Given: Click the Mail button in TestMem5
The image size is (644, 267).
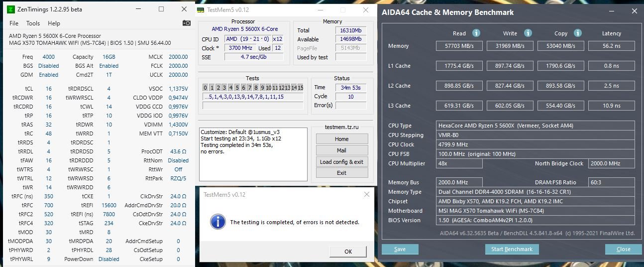Looking at the screenshot, I should 342,150.
